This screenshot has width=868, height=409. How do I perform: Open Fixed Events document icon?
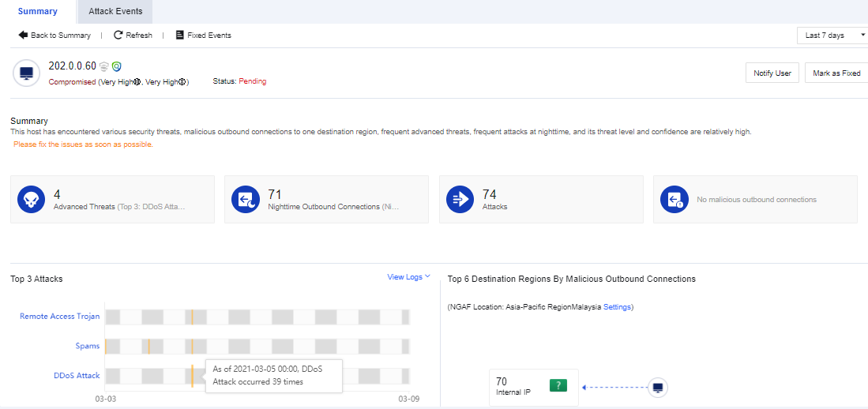pyautogui.click(x=179, y=36)
